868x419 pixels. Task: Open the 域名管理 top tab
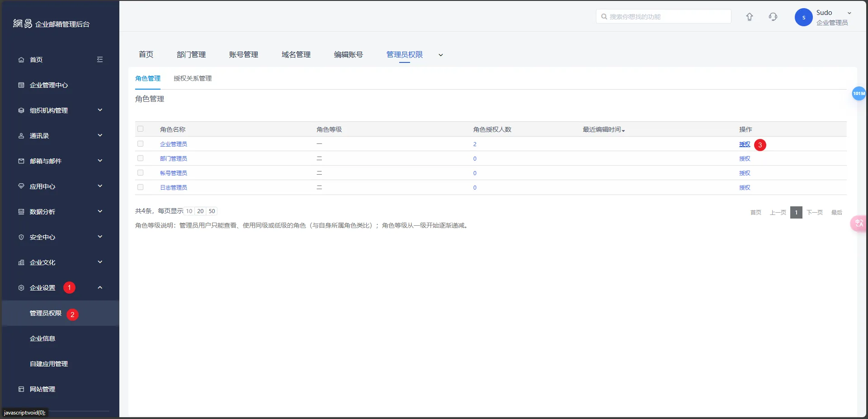pyautogui.click(x=296, y=55)
